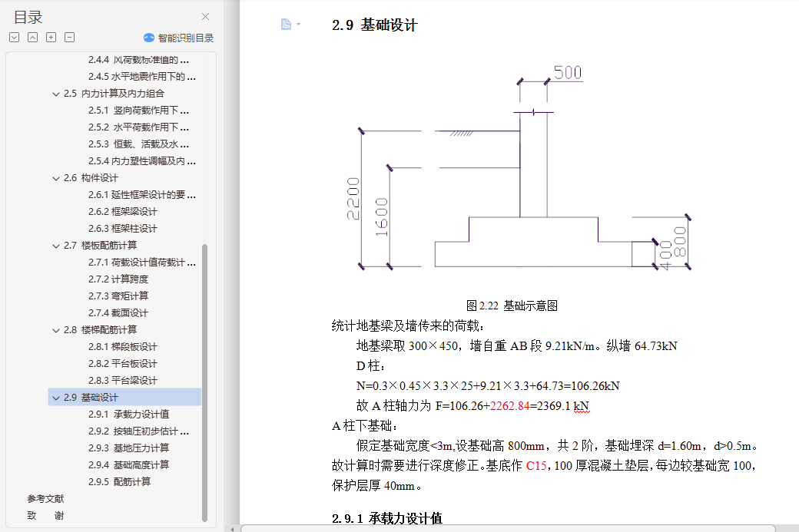Jump to 2.5.2 水平荷载作用下 entry

(x=138, y=127)
